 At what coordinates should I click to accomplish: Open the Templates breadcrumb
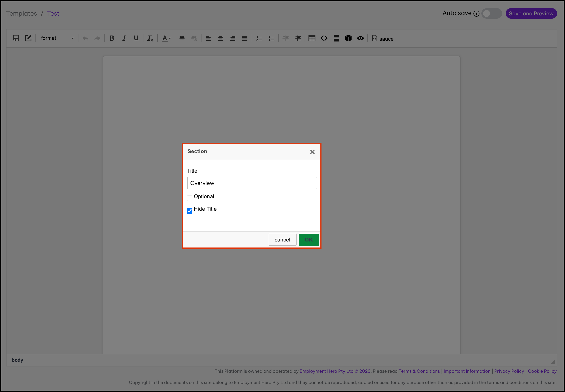tap(21, 13)
